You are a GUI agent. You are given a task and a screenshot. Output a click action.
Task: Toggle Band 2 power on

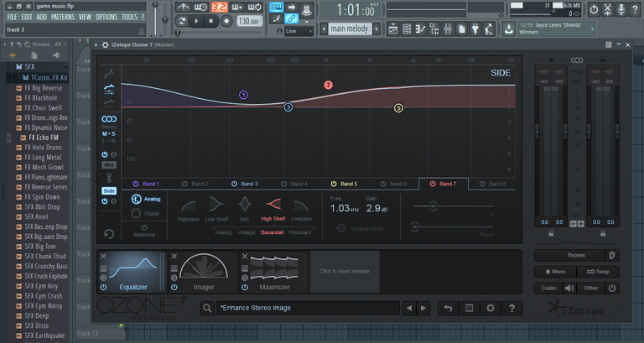184,184
